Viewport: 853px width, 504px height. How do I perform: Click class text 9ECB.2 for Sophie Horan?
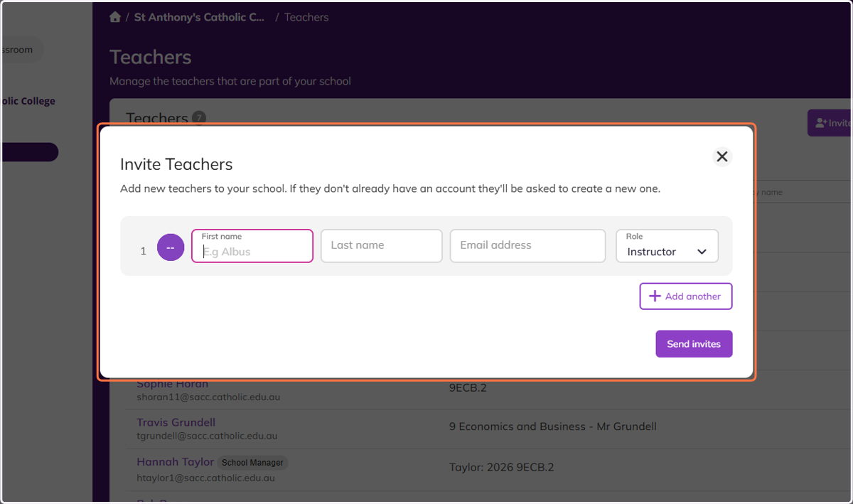(x=468, y=388)
